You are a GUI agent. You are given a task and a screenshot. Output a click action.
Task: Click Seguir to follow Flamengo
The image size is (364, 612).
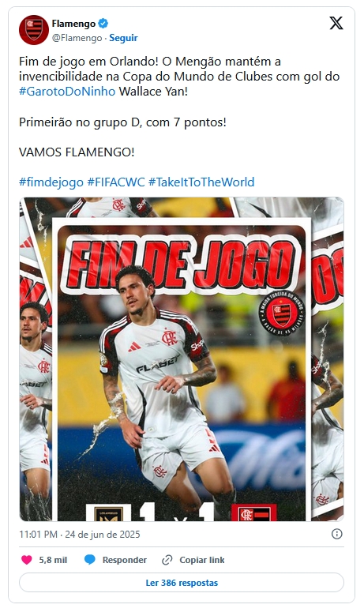coord(123,38)
